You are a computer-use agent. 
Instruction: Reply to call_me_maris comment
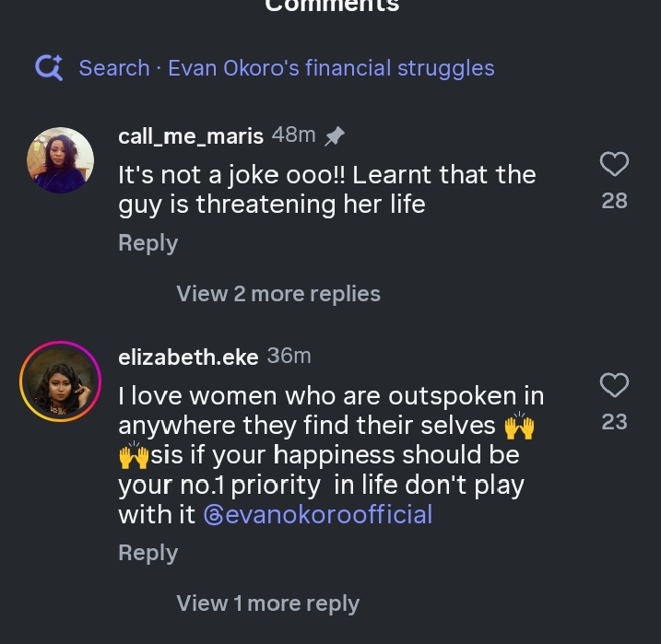pos(148,243)
